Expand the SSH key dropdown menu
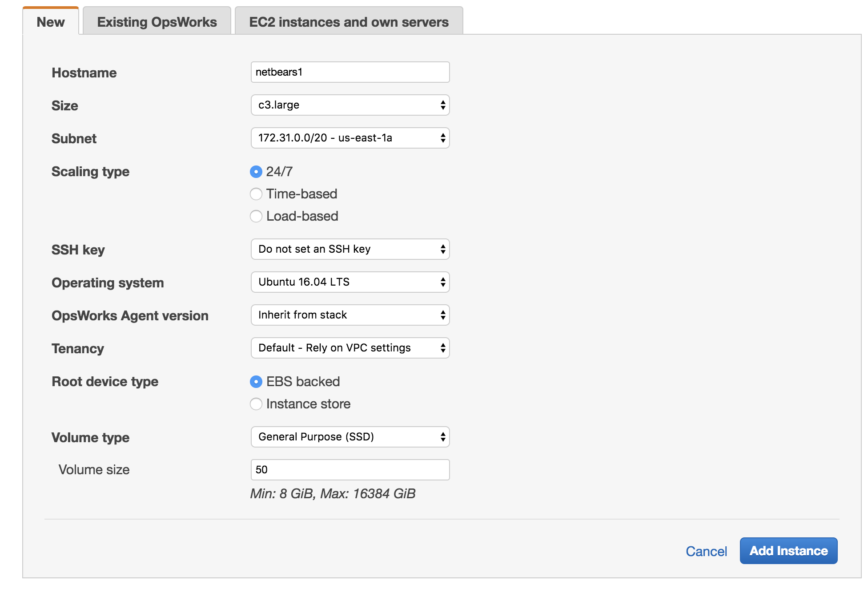 pyautogui.click(x=349, y=249)
